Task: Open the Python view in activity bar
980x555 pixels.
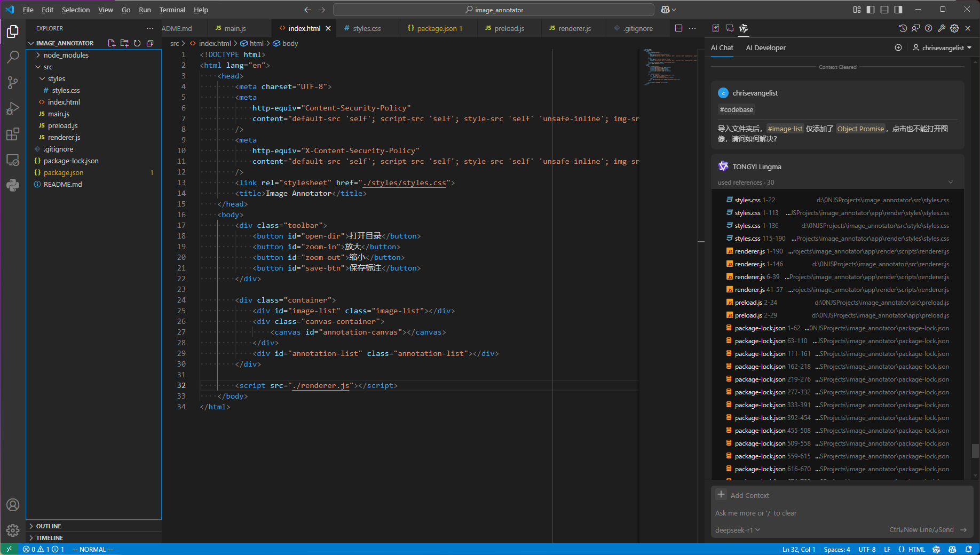Action: [13, 185]
